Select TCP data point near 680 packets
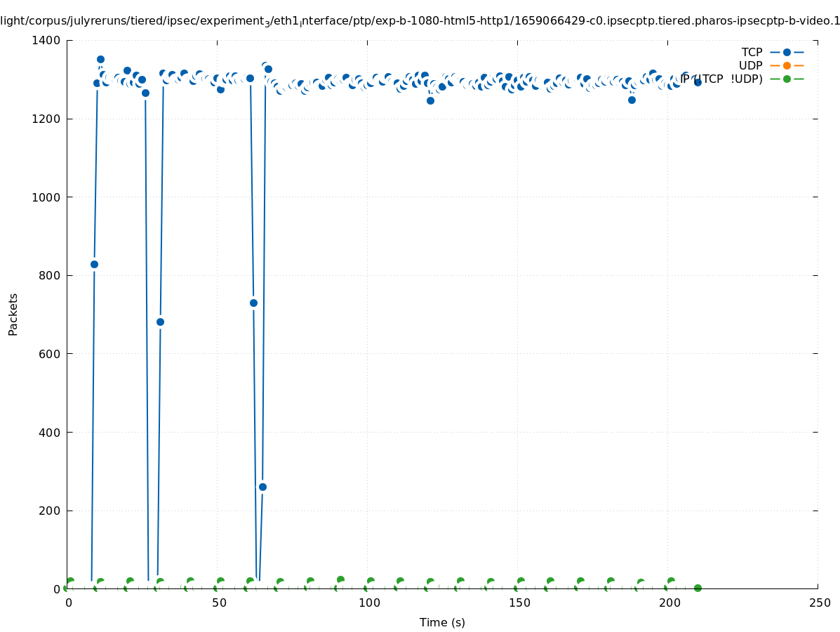Image resolution: width=840 pixels, height=632 pixels. point(160,322)
